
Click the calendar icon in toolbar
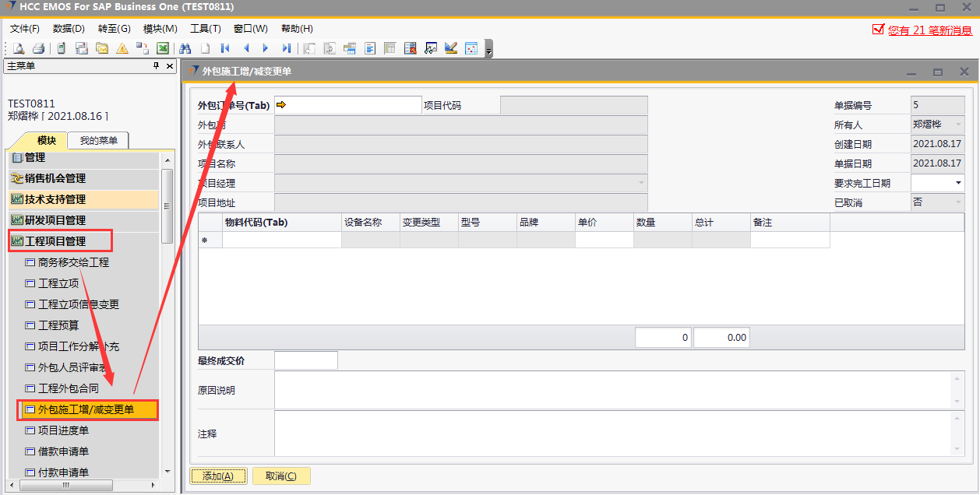pos(471,48)
